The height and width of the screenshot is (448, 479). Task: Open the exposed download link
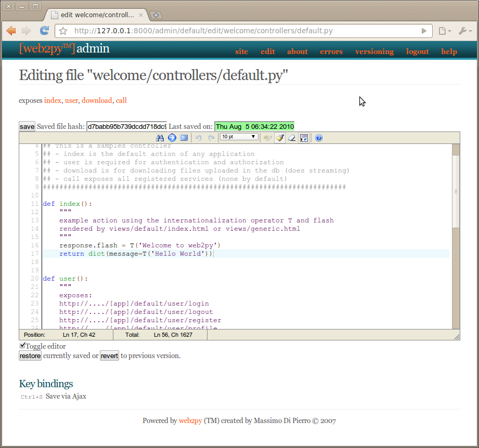(97, 100)
